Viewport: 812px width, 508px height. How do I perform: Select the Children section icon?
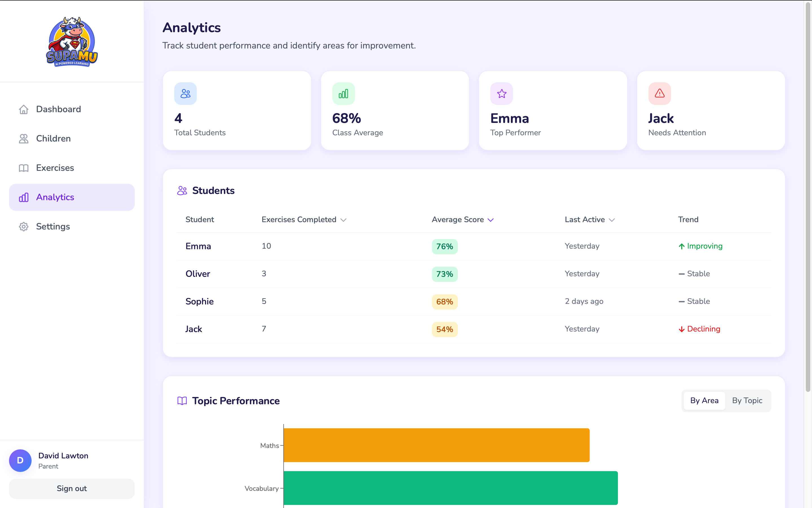(x=23, y=138)
